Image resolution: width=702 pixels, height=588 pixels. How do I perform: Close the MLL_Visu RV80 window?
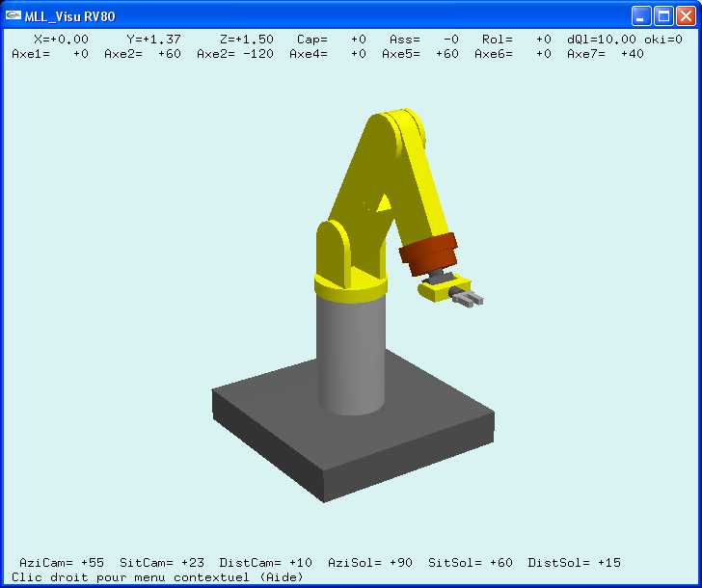pos(686,16)
